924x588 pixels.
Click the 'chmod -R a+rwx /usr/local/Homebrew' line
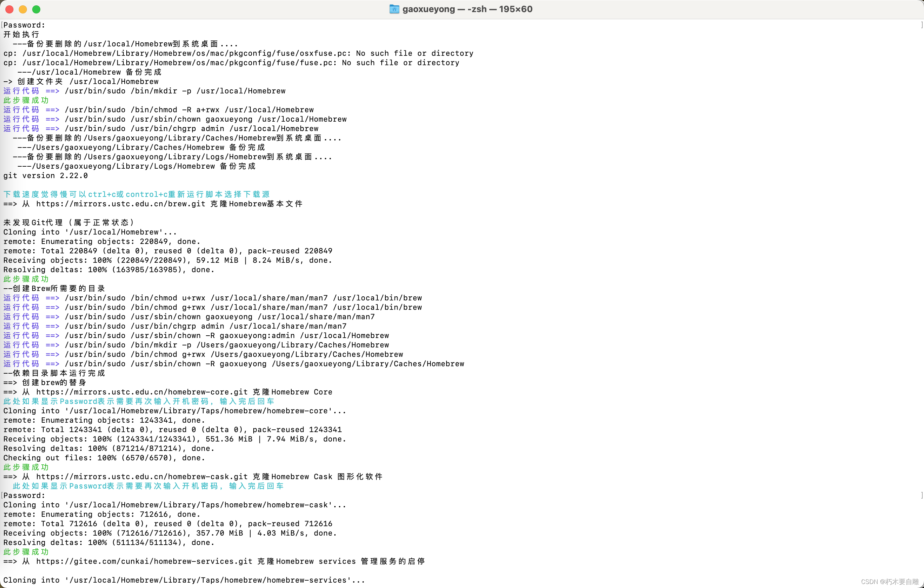click(159, 110)
